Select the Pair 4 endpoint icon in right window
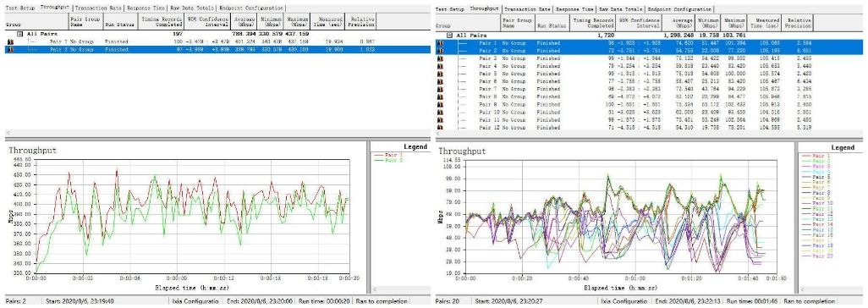Image resolution: width=868 pixels, height=308 pixels. click(x=441, y=65)
